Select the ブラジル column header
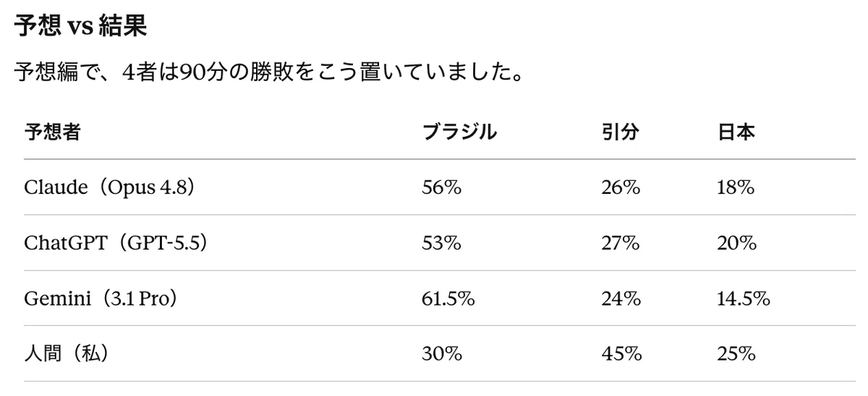868x396 pixels. (459, 132)
